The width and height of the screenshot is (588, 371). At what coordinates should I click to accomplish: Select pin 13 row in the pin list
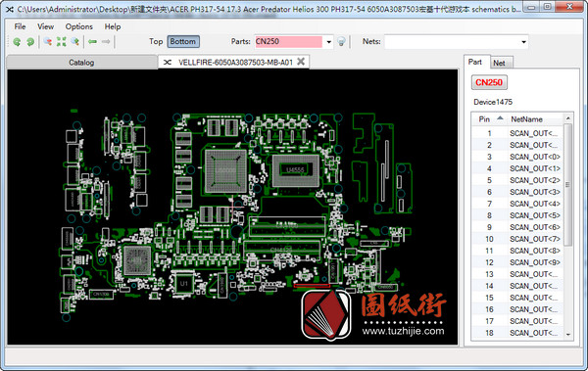517,274
